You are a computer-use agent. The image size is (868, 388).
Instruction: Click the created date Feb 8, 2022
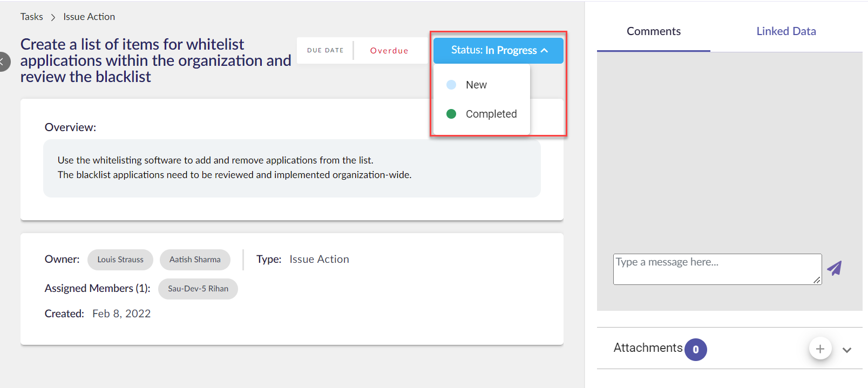(x=121, y=314)
